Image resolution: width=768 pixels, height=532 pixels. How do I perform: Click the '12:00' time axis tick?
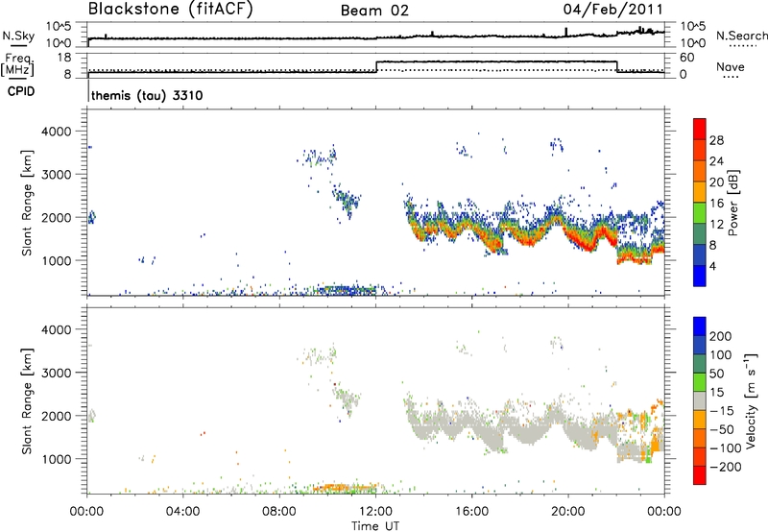click(x=375, y=512)
